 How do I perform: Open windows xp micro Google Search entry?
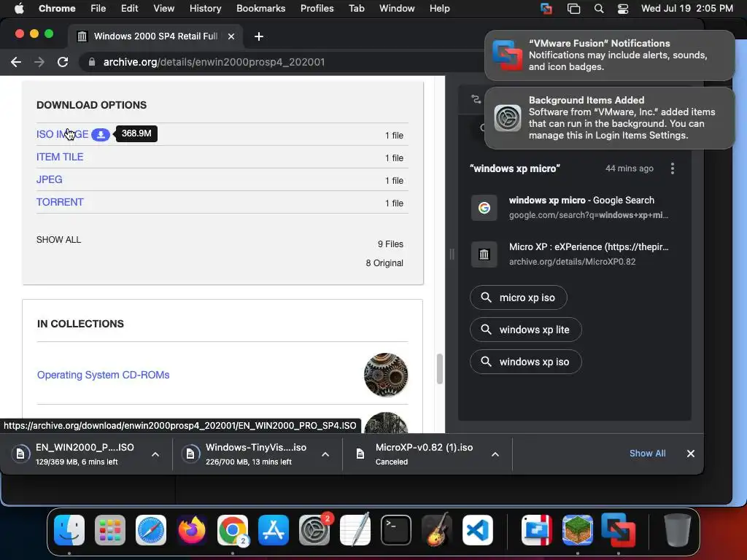click(x=573, y=208)
